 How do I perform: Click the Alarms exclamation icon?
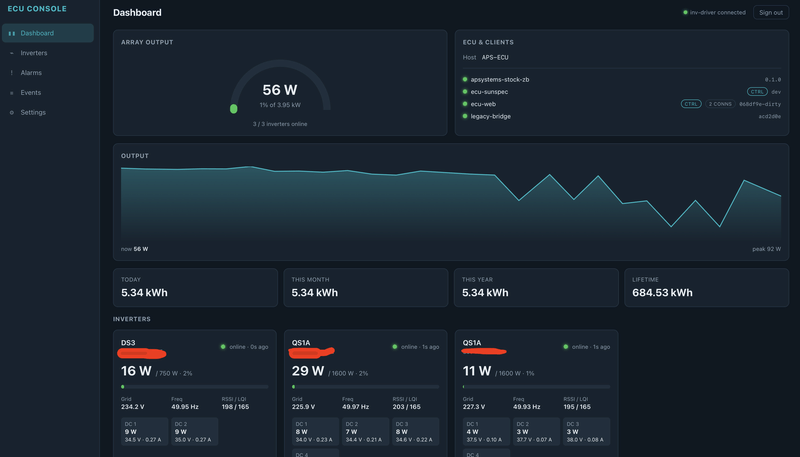pyautogui.click(x=12, y=73)
